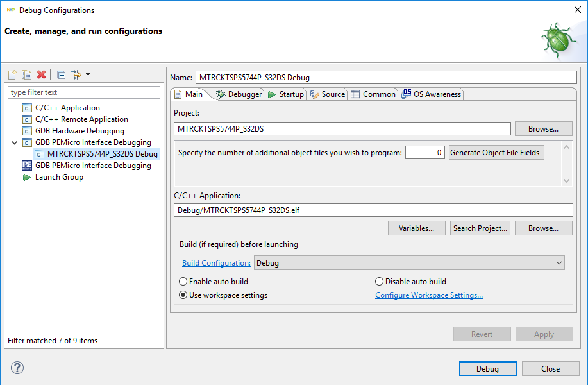Open the Build Configuration dropdown
This screenshot has width=588, height=385.
point(560,263)
